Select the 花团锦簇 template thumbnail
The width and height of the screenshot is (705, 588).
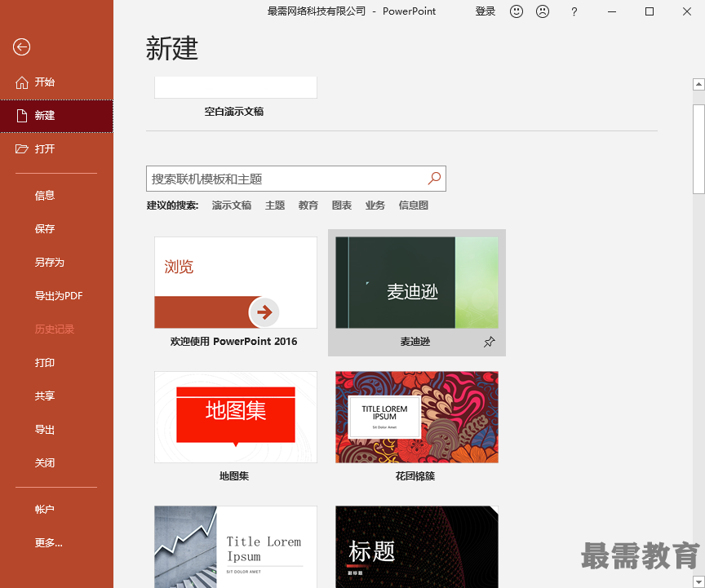(x=417, y=417)
